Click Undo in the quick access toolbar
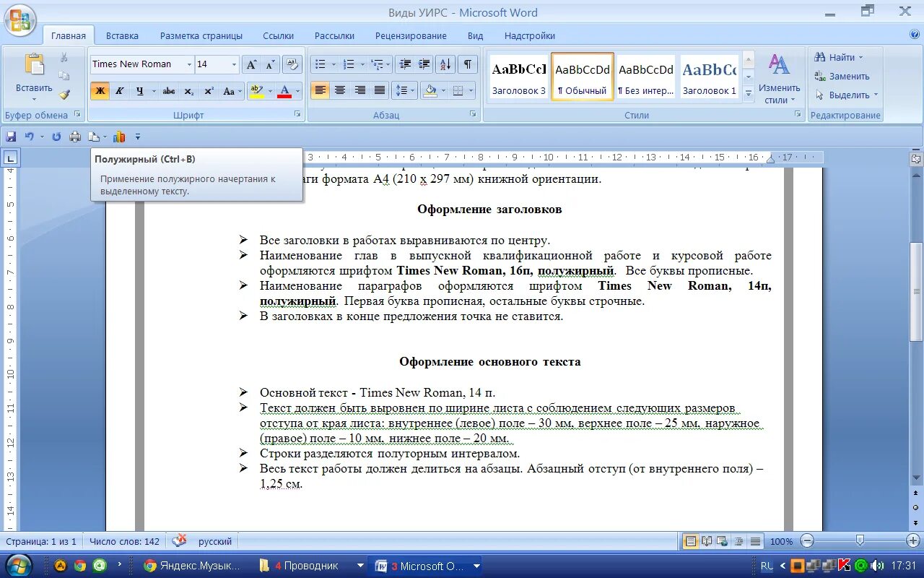Screen dimensions: 924x578 tap(29, 137)
